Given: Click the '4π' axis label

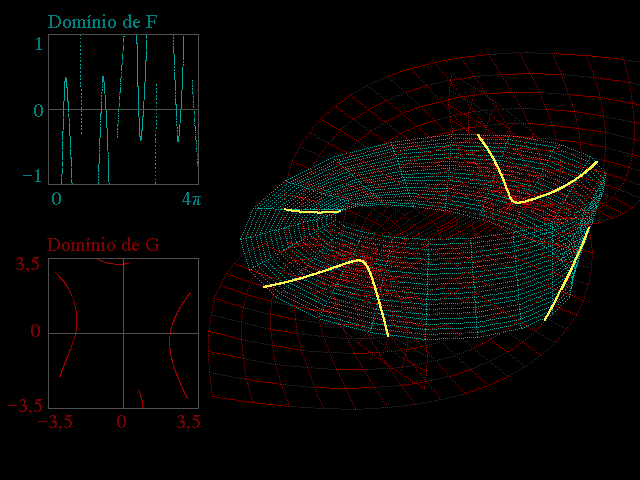Looking at the screenshot, I should [191, 199].
